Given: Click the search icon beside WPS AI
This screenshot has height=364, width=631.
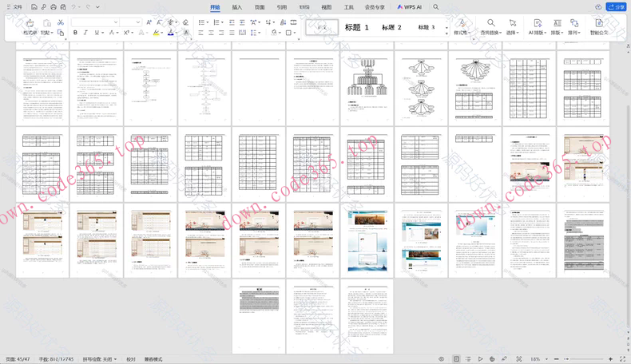Looking at the screenshot, I should tap(436, 7).
